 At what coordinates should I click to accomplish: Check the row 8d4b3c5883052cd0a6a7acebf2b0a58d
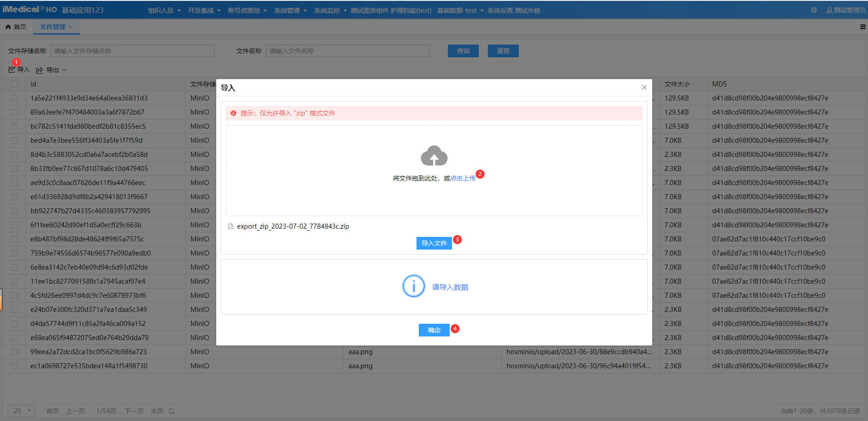point(15,155)
